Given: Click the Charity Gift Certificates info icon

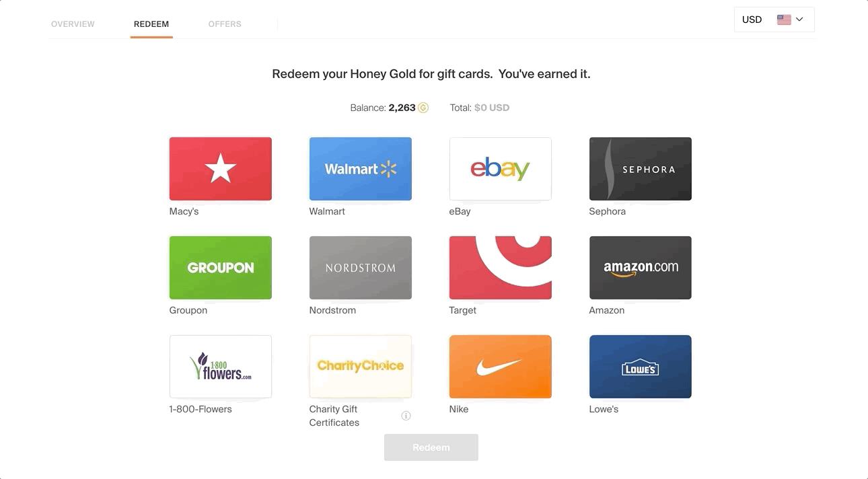Looking at the screenshot, I should point(406,416).
